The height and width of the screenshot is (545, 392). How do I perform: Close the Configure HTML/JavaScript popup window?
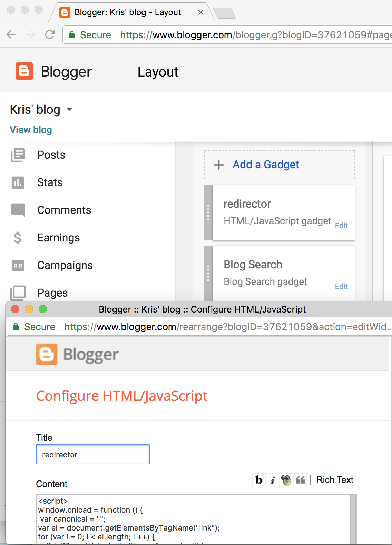[x=15, y=309]
